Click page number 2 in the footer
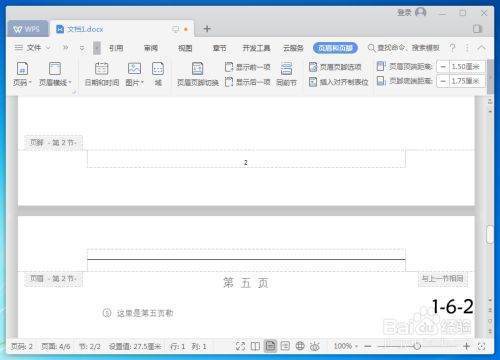Image resolution: width=500 pixels, height=360 pixels. point(246,163)
